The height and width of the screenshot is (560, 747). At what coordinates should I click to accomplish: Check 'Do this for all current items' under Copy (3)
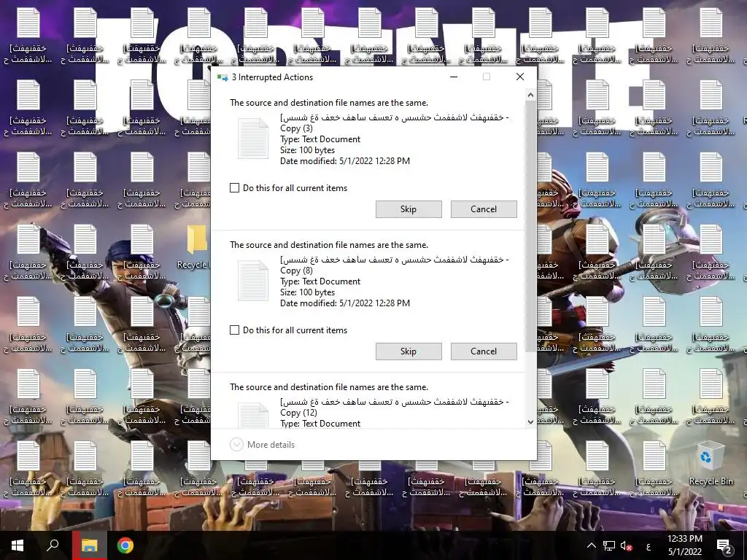tap(234, 188)
